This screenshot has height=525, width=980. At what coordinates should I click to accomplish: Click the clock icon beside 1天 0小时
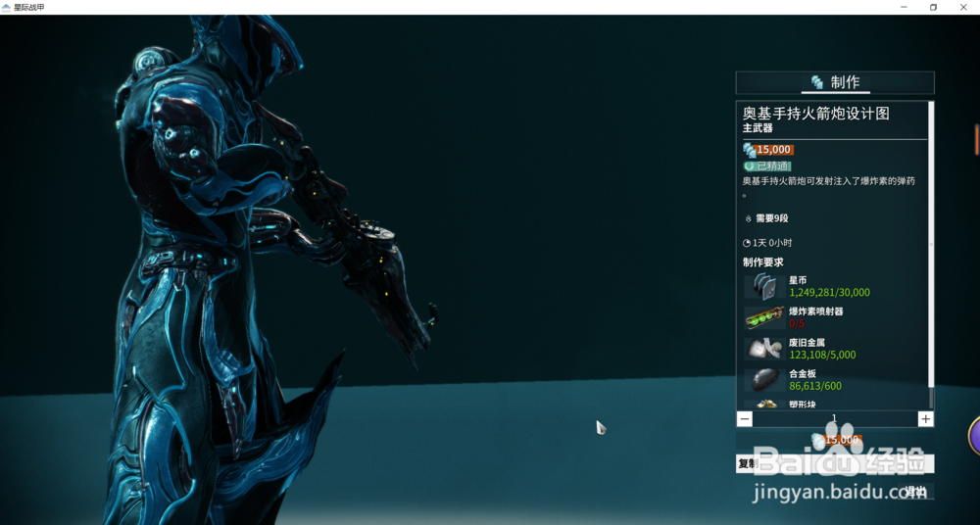746,243
